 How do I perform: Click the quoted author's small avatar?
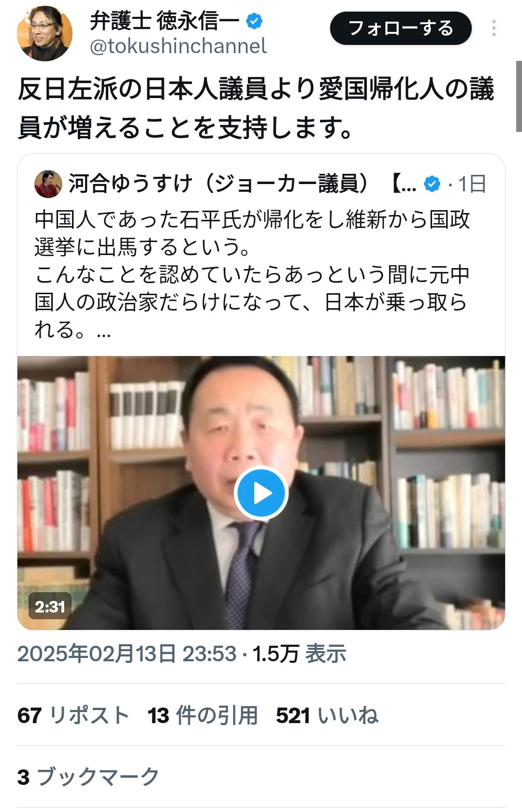48,184
